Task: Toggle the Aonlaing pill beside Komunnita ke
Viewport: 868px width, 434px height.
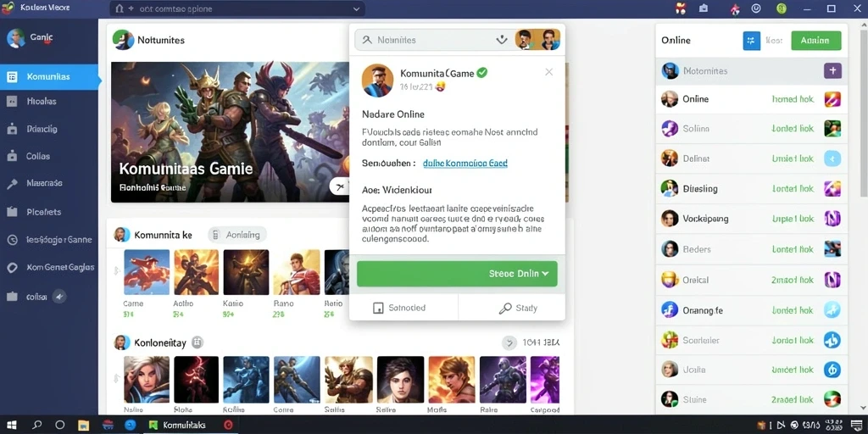Action: pos(237,235)
